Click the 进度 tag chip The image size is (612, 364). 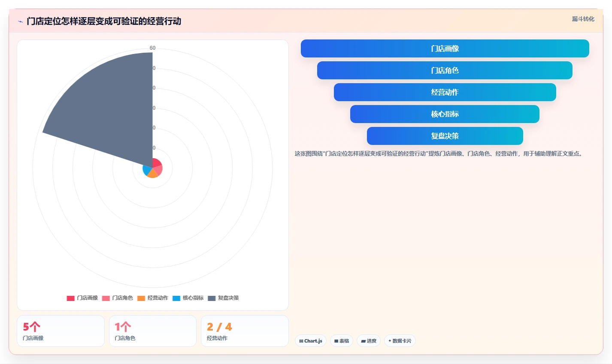click(369, 341)
